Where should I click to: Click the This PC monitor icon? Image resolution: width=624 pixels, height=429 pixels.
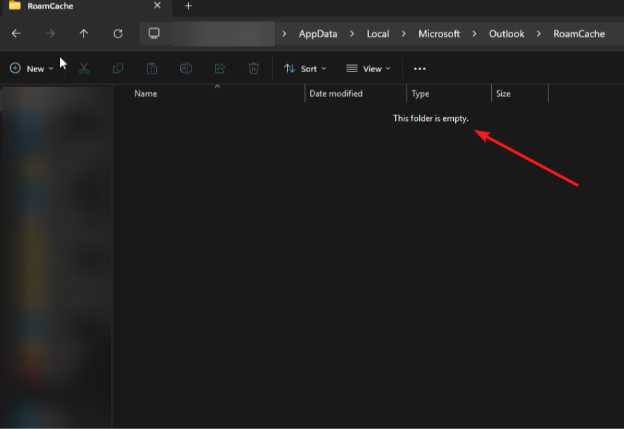(x=154, y=33)
